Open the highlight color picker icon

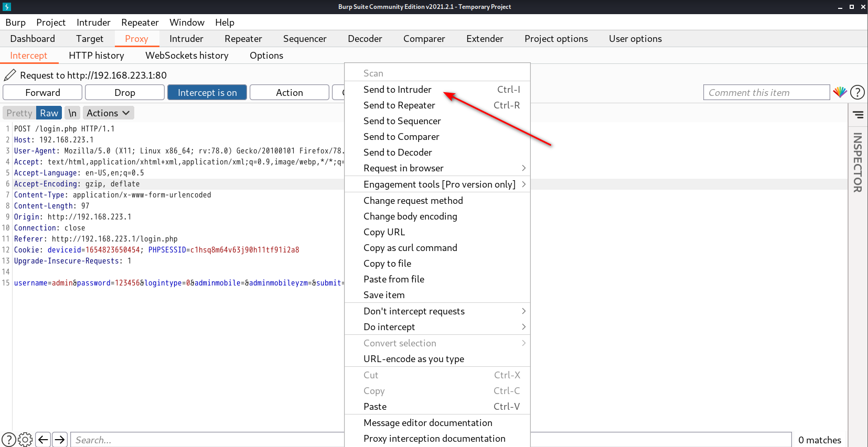tap(840, 92)
